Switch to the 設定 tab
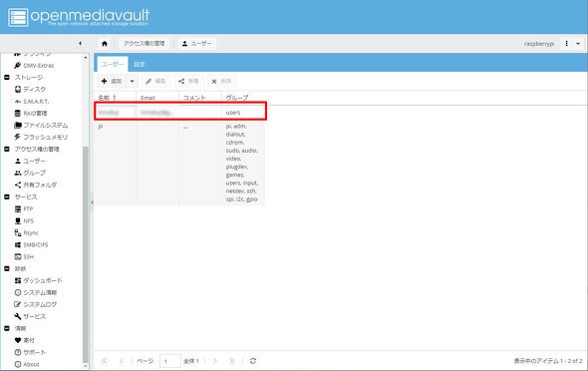Screen dimensions: 588x371 140,64
